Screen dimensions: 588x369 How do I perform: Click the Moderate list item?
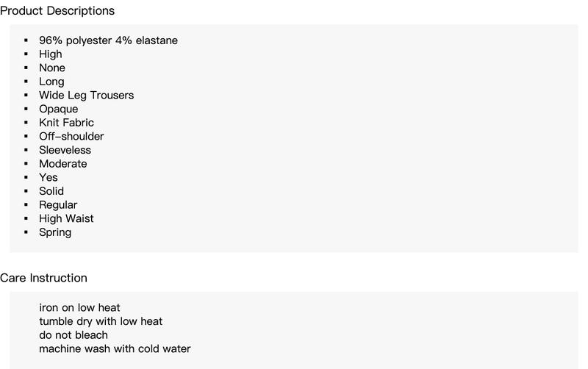pyautogui.click(x=63, y=164)
